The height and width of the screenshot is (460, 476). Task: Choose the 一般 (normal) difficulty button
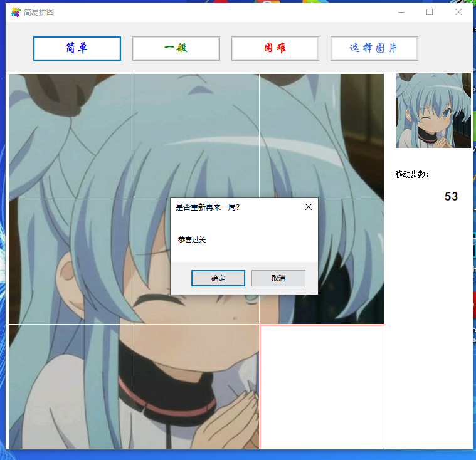(x=176, y=48)
